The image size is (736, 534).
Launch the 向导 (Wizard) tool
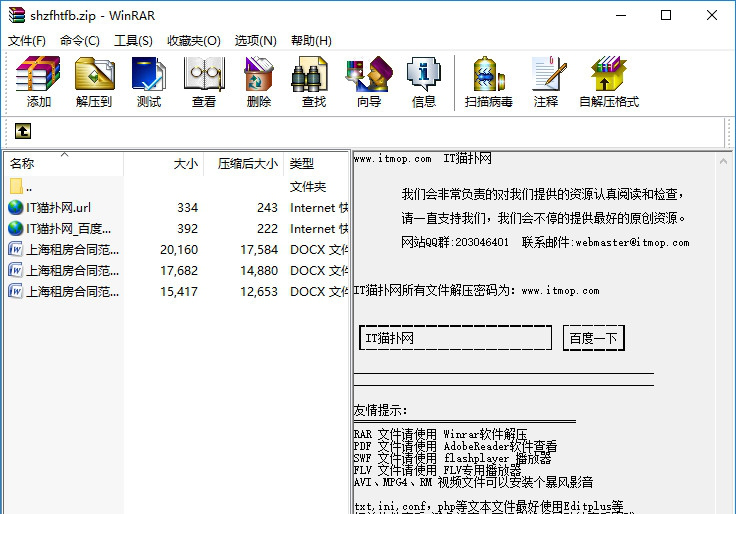pyautogui.click(x=369, y=82)
